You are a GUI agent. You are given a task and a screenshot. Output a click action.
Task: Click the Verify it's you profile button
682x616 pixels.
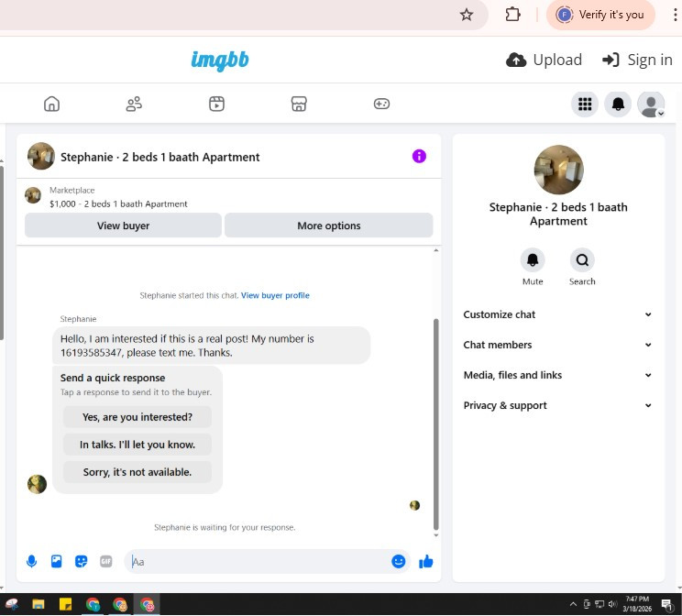(600, 15)
